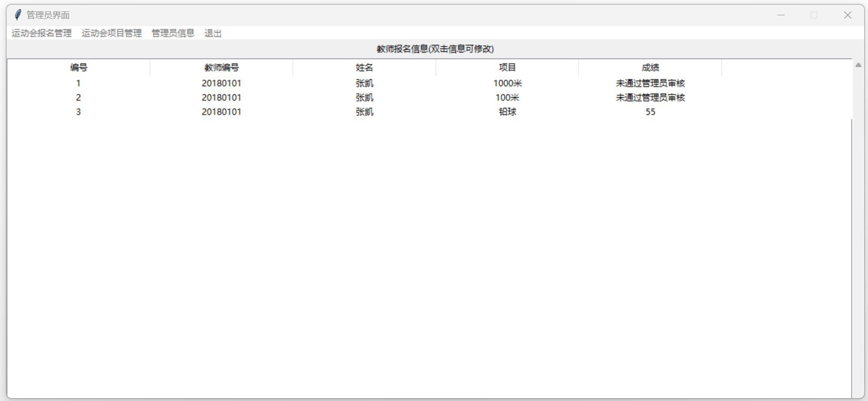Click 20180101 in the 铅球 row
Image resolution: width=868 pixels, height=401 pixels.
click(x=222, y=112)
